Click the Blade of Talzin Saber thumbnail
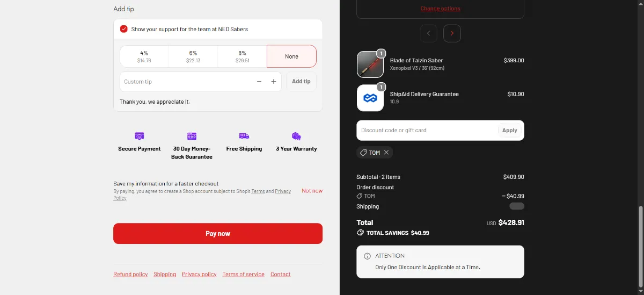This screenshot has width=644, height=295. [370, 64]
